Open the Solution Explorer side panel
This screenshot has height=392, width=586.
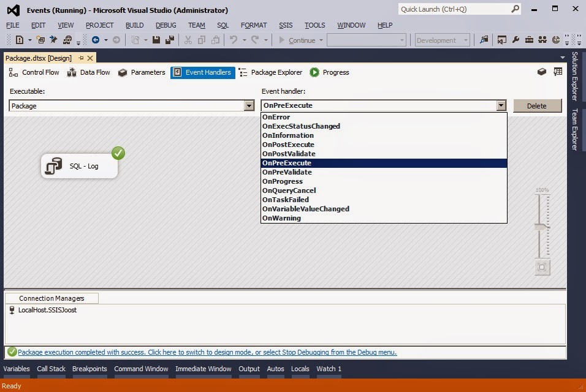575,77
